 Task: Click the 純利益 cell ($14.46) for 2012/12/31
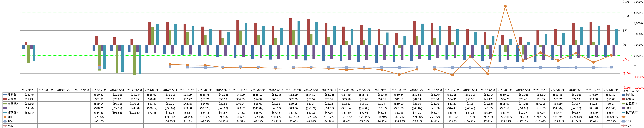(29, 95)
